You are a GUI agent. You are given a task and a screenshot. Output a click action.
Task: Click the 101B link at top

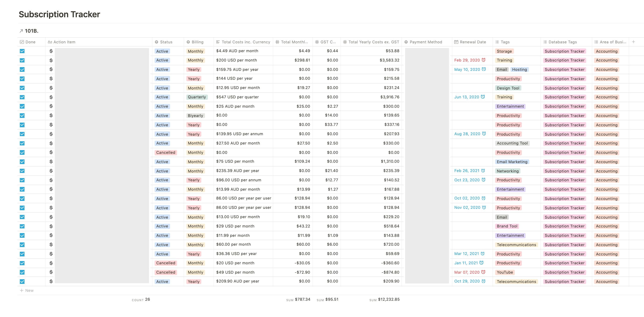(31, 31)
